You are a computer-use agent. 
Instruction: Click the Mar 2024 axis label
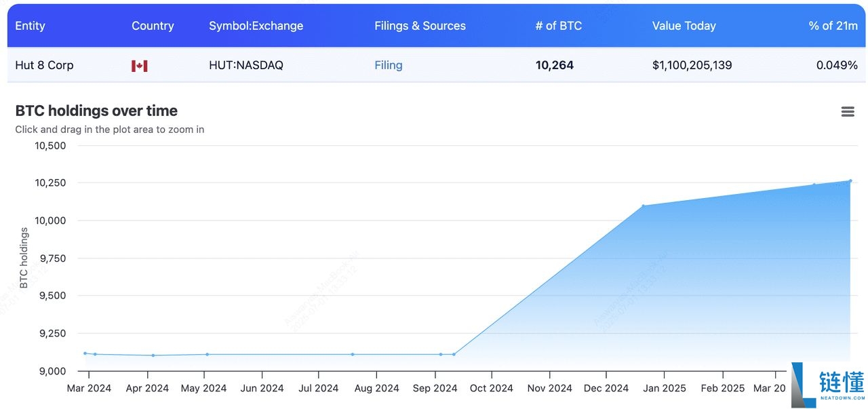point(89,387)
